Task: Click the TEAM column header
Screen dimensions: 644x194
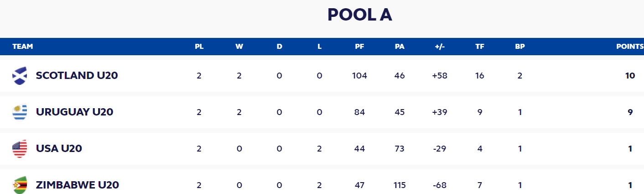Action: pyautogui.click(x=23, y=47)
